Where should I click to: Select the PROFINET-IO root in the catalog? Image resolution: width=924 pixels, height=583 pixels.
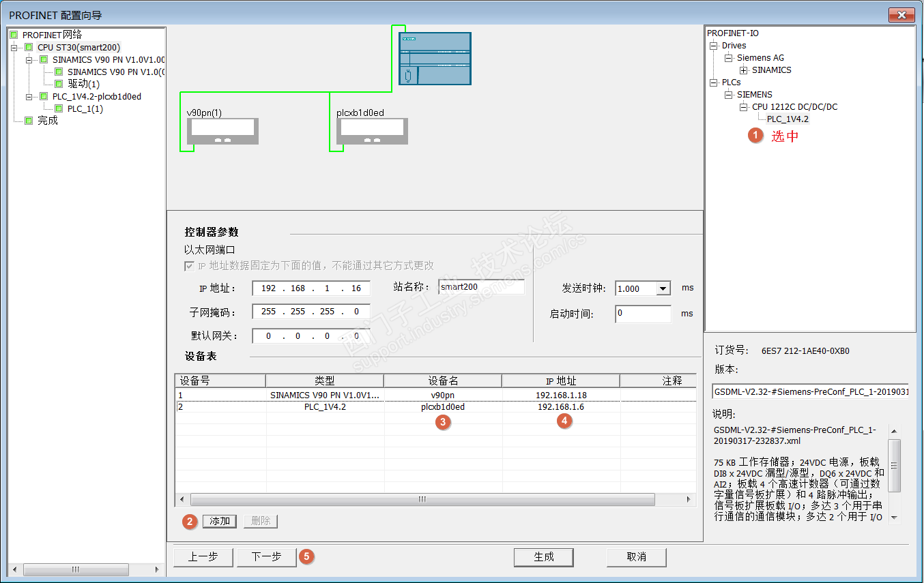pos(733,33)
